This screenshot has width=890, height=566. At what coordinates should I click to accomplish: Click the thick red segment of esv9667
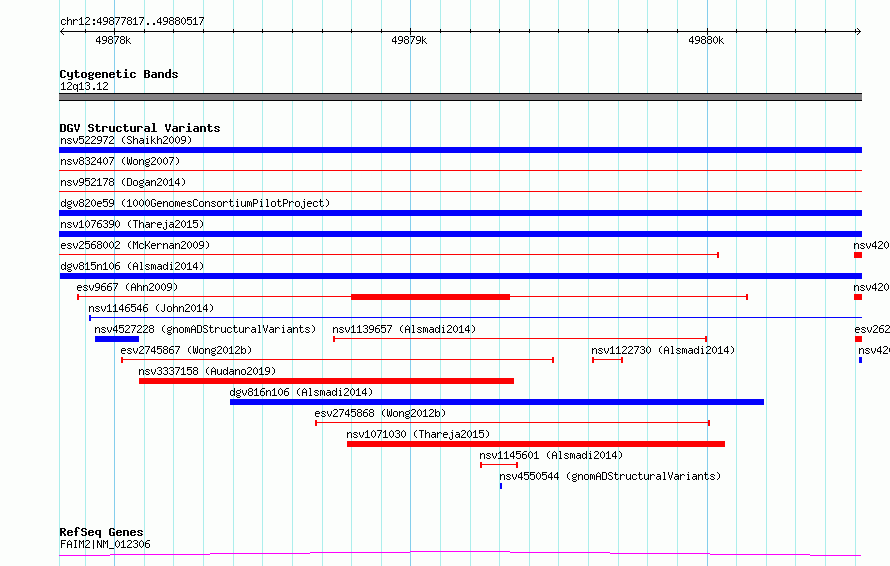(x=430, y=297)
